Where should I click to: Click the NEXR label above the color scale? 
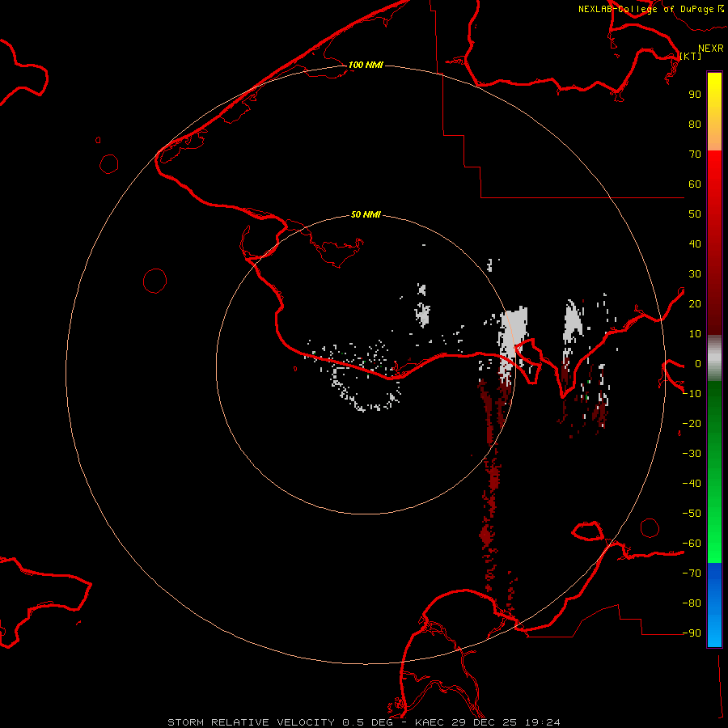point(710,49)
